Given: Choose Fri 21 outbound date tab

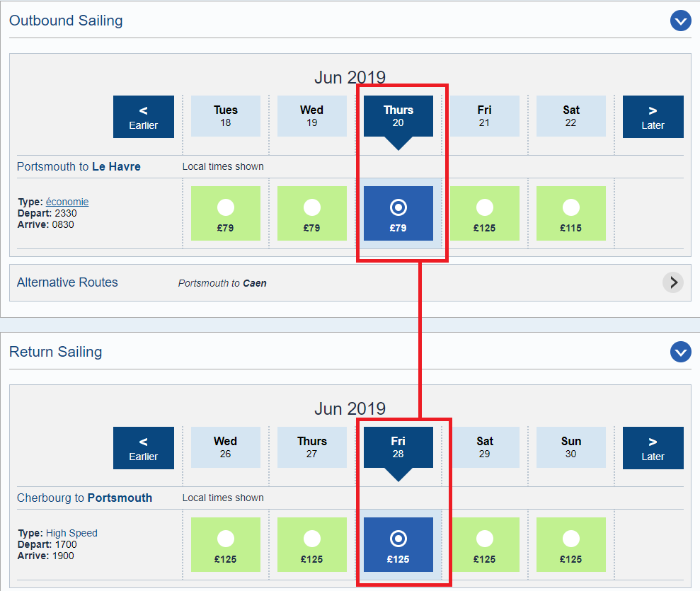Looking at the screenshot, I should coord(485,116).
